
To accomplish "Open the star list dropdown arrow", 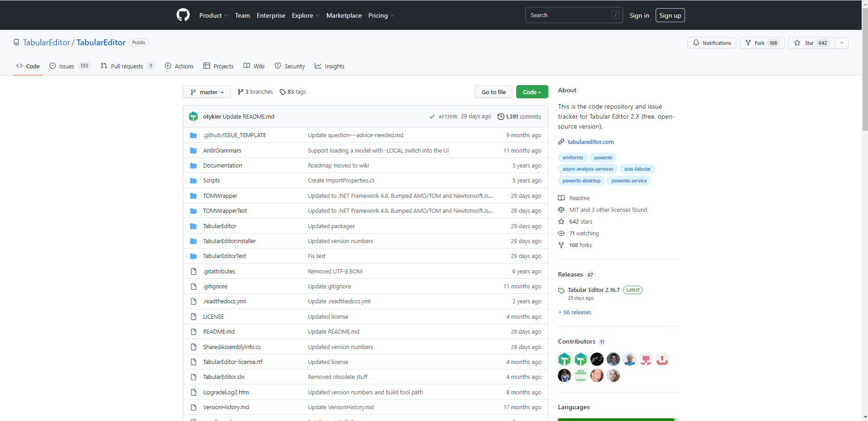I will pyautogui.click(x=841, y=43).
